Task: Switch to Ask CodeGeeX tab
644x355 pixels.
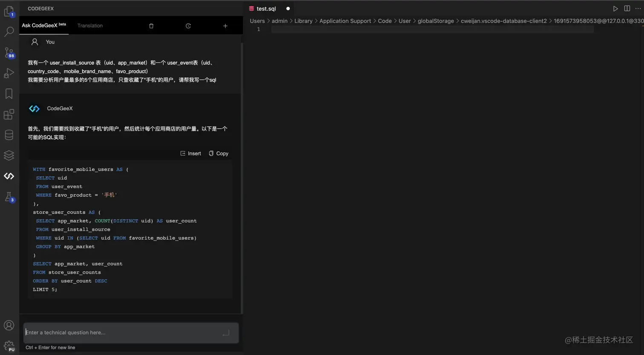Action: coord(44,26)
